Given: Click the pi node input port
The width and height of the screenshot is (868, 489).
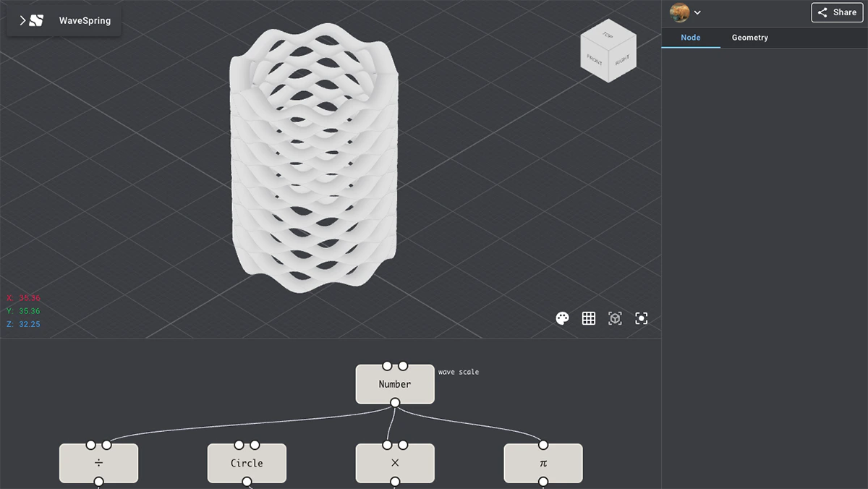Looking at the screenshot, I should [x=543, y=445].
